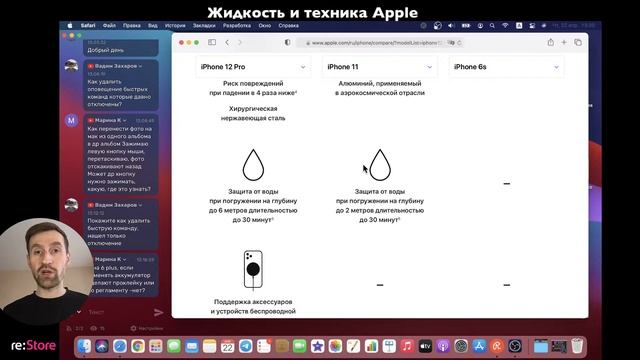Open the Safari menu in the menu bar
Image resolution: width=640 pixels, height=360 pixels.
click(x=88, y=25)
